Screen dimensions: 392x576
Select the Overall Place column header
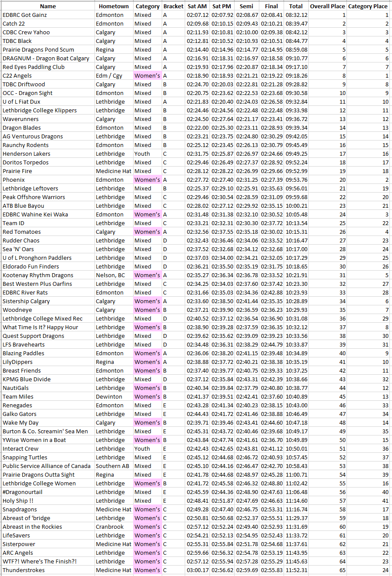click(327, 6)
